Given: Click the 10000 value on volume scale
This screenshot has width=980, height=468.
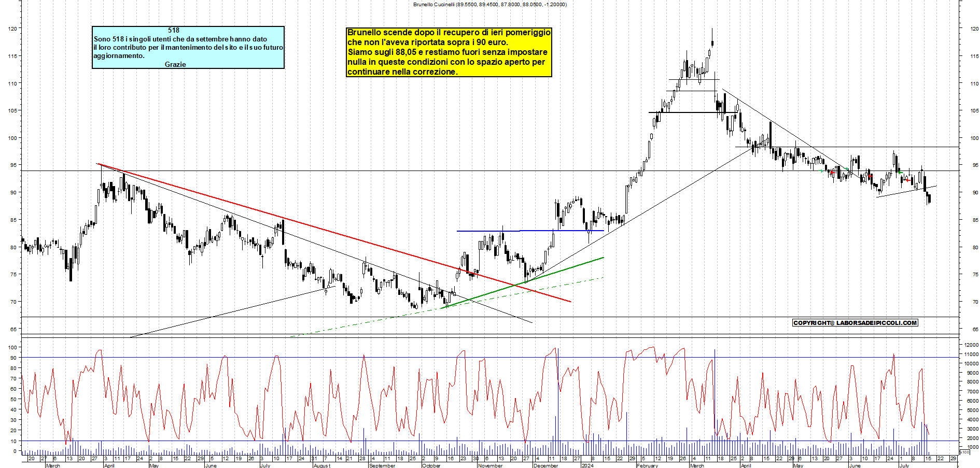Looking at the screenshot, I should [972, 363].
